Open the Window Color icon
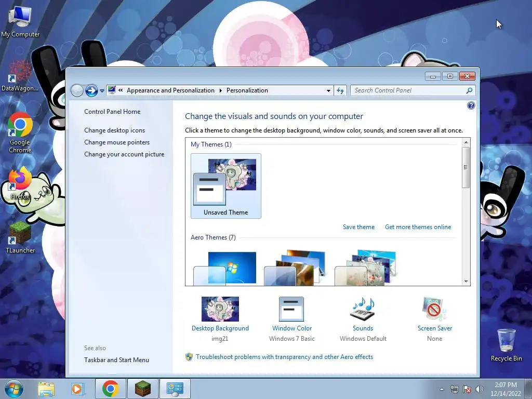Screen dimensions: 532x399 [291, 309]
